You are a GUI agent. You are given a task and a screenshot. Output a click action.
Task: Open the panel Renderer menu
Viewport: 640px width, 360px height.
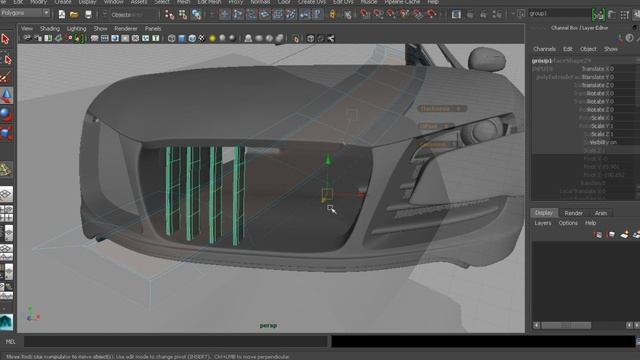coord(126,29)
